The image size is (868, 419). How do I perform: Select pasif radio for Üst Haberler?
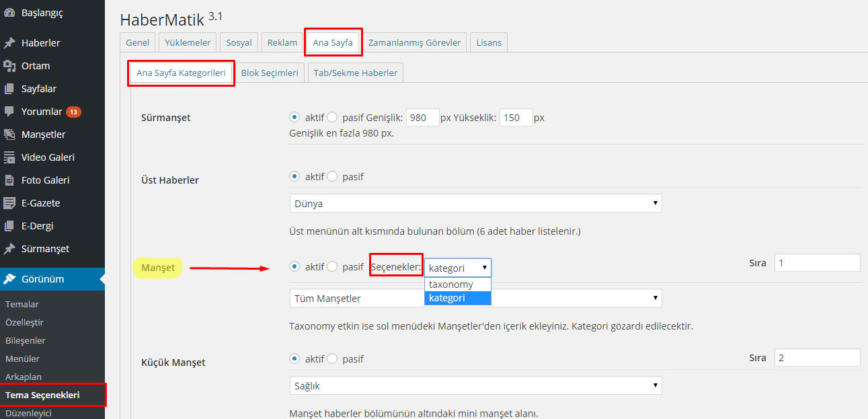point(332,176)
